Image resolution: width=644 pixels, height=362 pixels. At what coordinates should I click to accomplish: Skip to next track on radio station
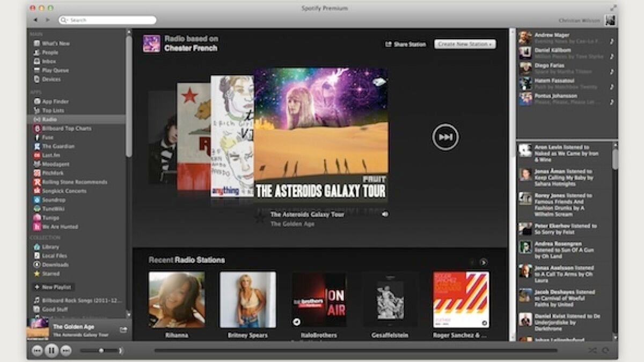[445, 137]
